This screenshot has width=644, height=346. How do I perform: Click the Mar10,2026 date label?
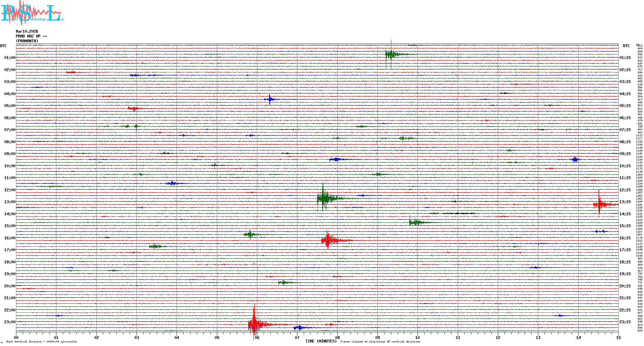[x=27, y=31]
